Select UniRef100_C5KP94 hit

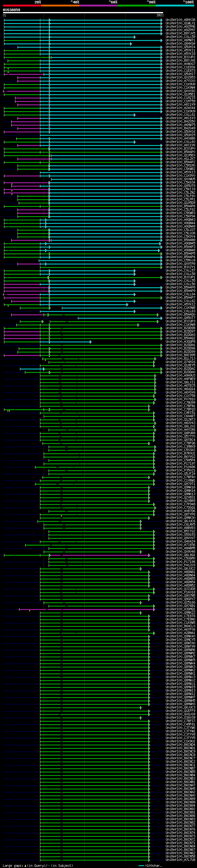coord(180,216)
